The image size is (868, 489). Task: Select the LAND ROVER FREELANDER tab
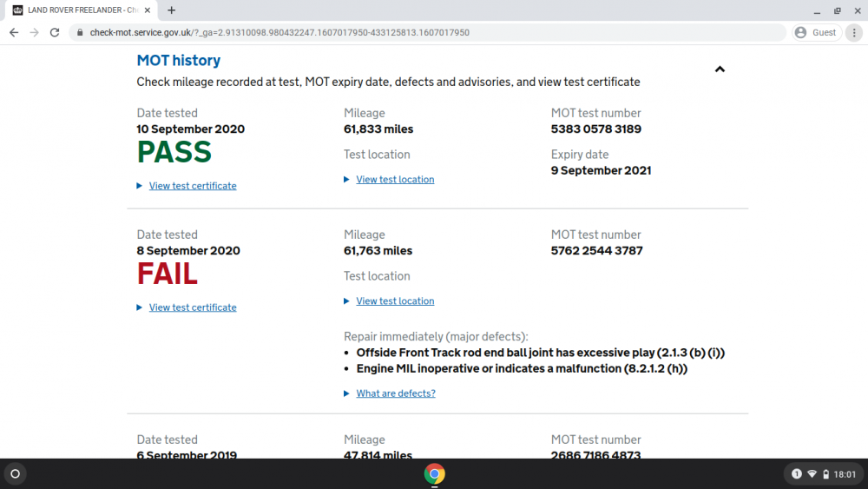pos(82,10)
